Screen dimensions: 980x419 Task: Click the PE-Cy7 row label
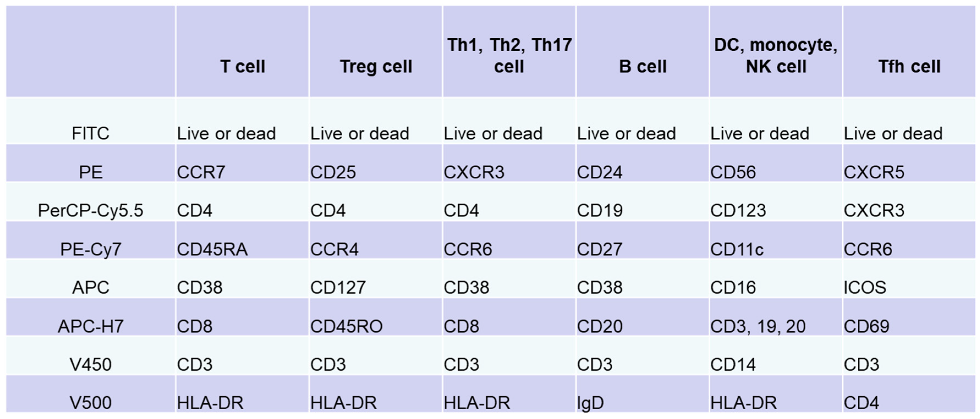tap(90, 249)
